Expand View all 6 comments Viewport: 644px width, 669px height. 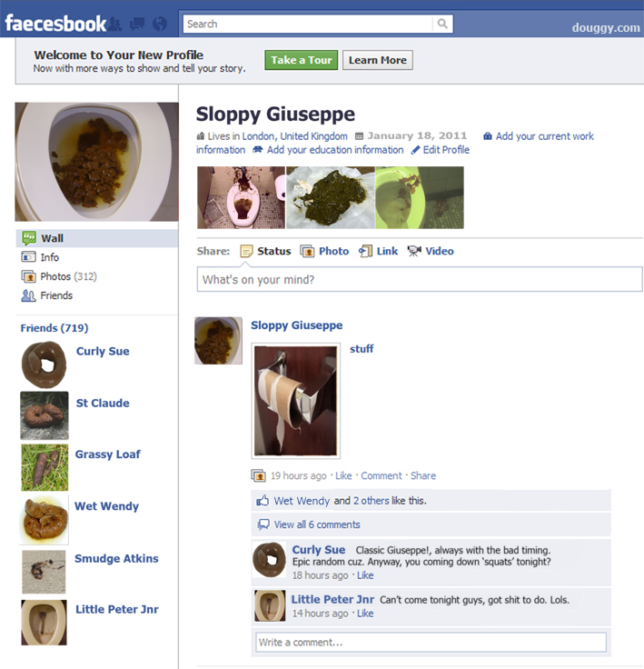coord(317,524)
